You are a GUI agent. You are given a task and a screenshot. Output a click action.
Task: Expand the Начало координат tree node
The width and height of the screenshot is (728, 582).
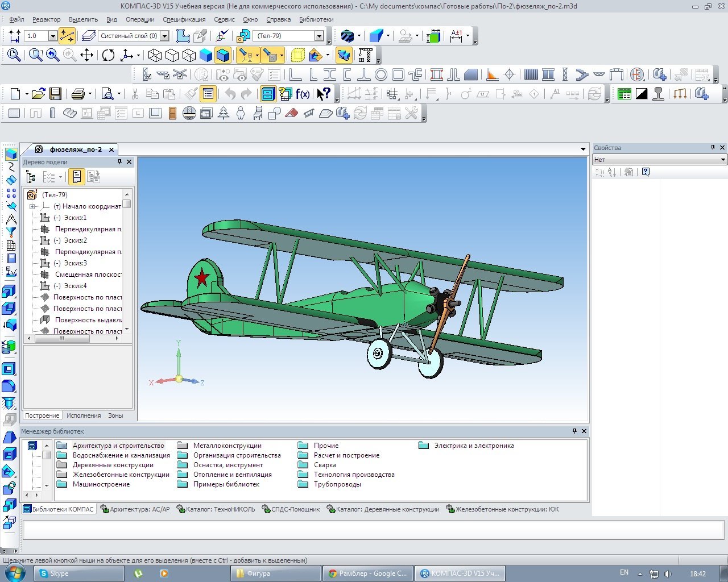32,206
